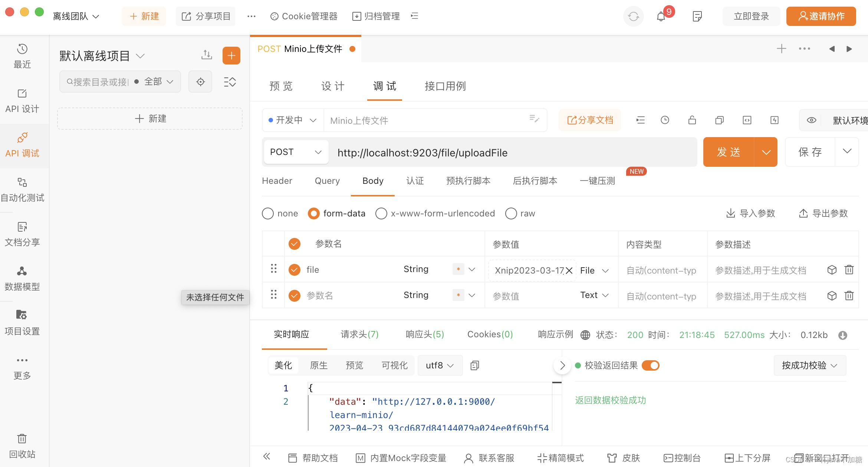
Task: Switch to the 设计 tab
Action: [x=333, y=86]
